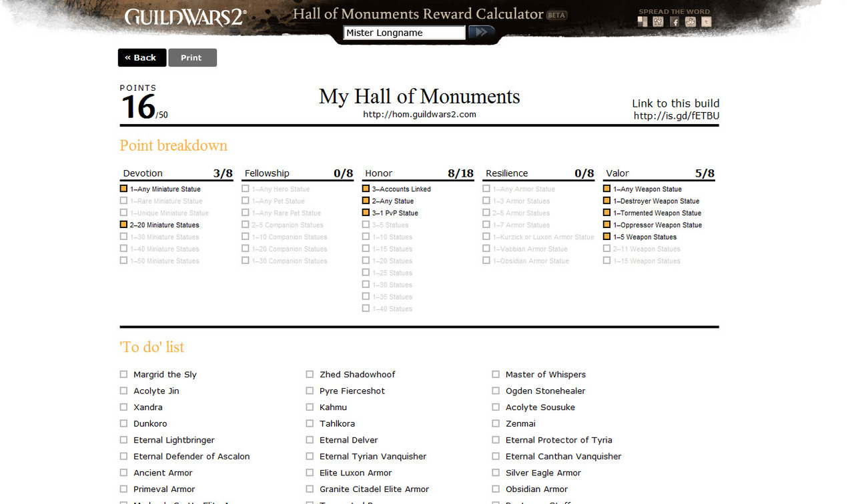Tick Tahlkora checkbox
The image size is (854, 504).
click(310, 423)
